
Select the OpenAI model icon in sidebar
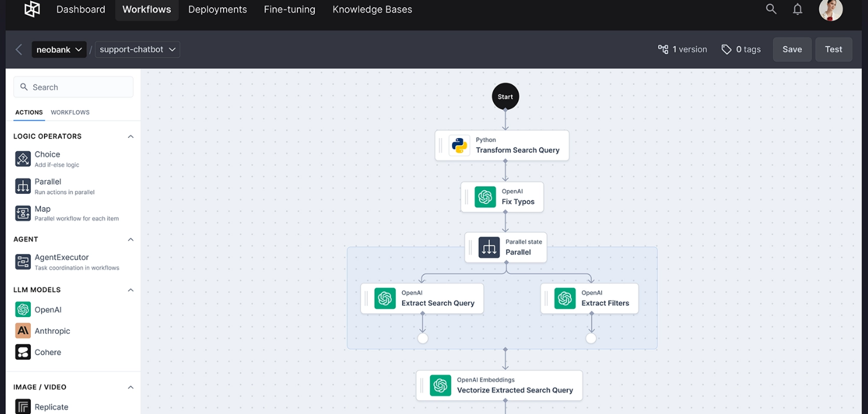coord(23,309)
